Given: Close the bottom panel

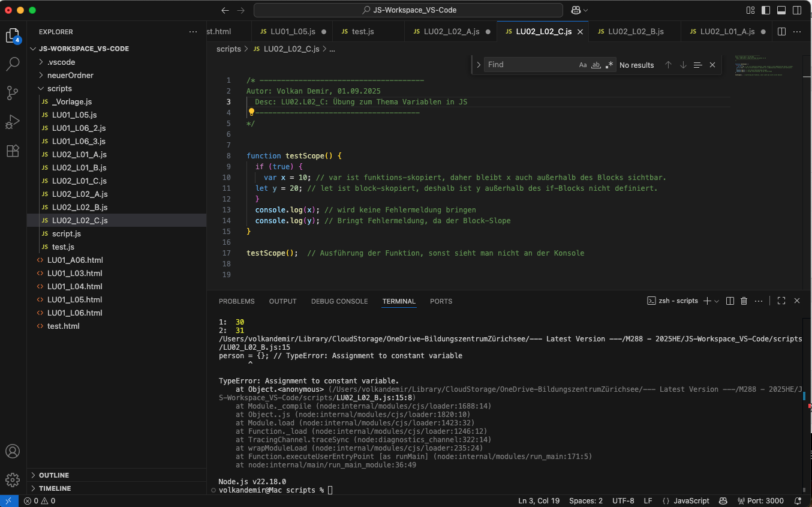Looking at the screenshot, I should (797, 301).
